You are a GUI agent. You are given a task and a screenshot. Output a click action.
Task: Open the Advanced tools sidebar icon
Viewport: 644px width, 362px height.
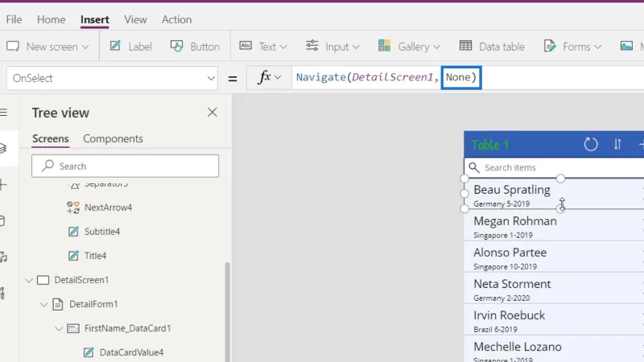click(2, 293)
